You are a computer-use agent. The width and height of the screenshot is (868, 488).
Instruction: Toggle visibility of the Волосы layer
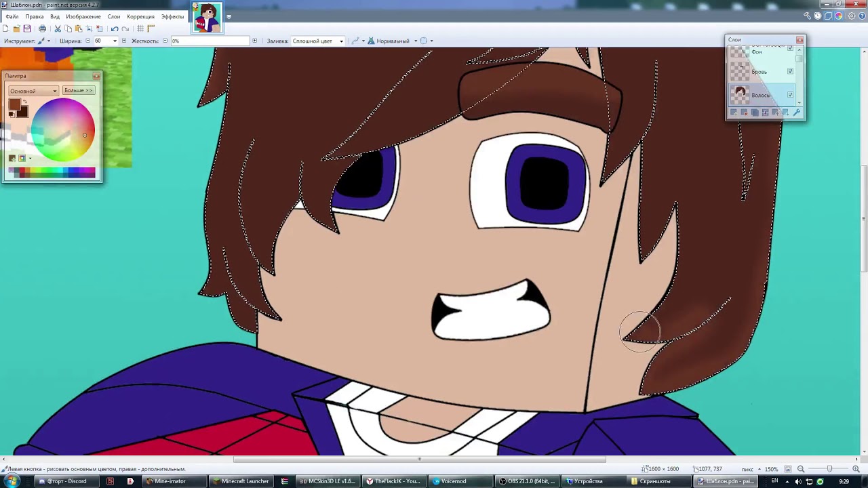pos(790,95)
